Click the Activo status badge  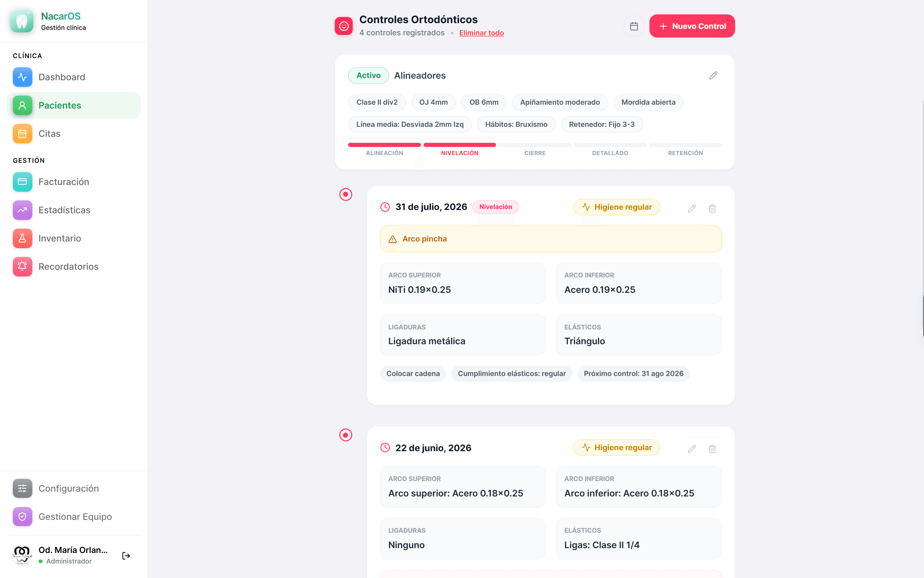tap(368, 75)
